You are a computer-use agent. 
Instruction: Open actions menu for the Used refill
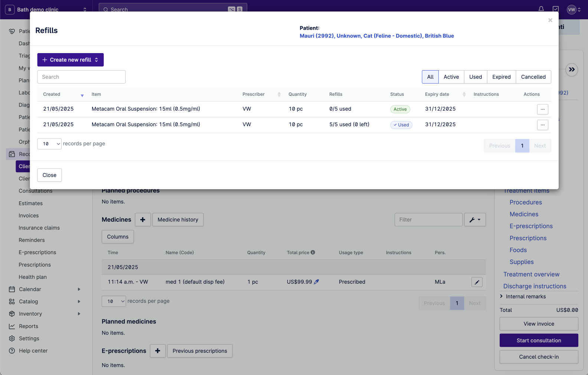point(542,125)
